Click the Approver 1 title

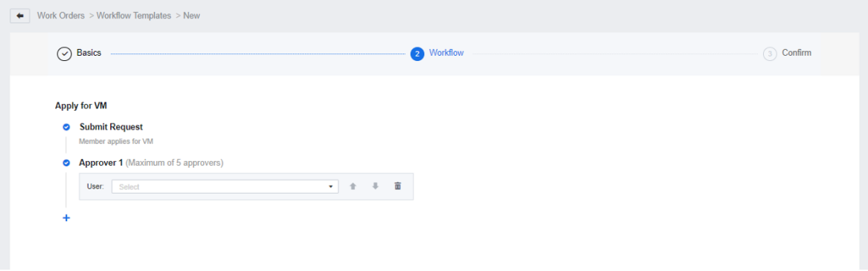pyautogui.click(x=101, y=163)
